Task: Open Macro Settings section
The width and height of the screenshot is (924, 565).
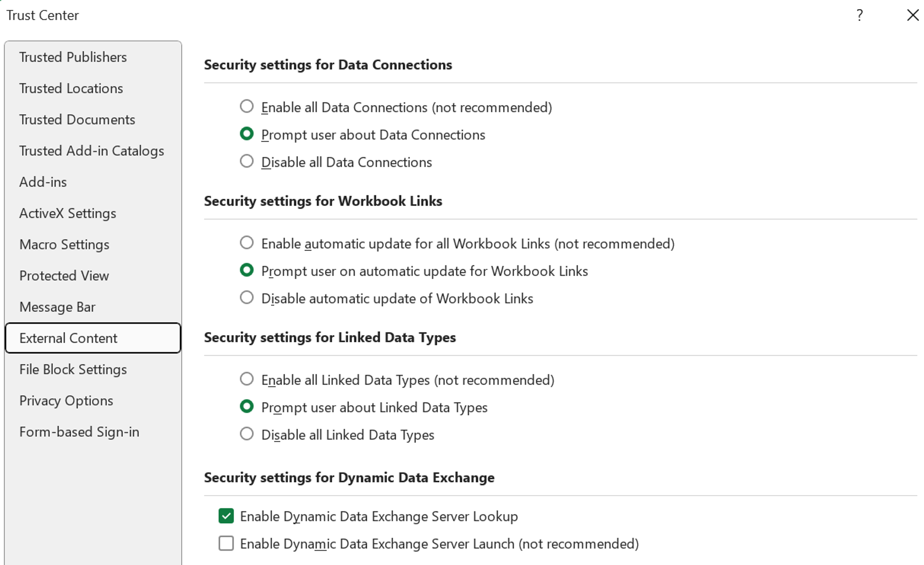Action: (x=64, y=244)
